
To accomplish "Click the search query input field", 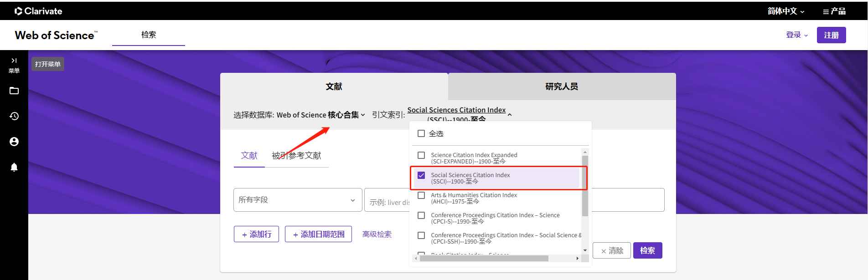I will coord(514,200).
